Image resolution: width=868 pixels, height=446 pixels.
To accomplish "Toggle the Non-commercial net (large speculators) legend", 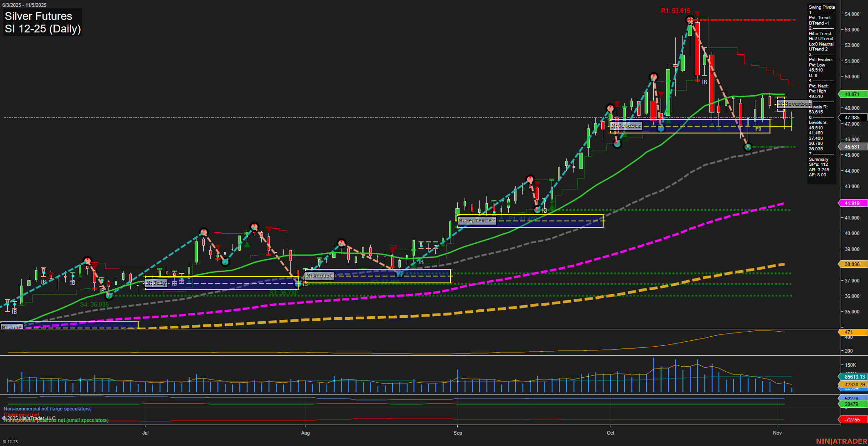I will tap(47, 409).
